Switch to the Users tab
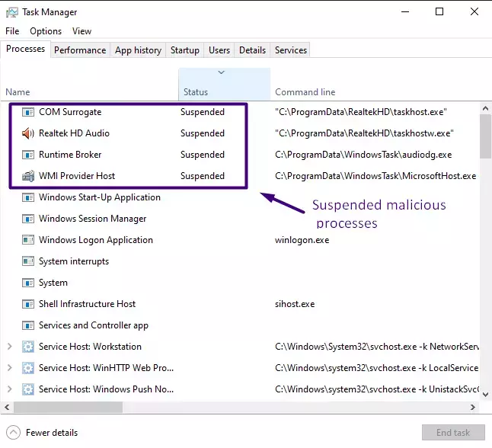Image resolution: width=492 pixels, height=448 pixels. click(219, 50)
